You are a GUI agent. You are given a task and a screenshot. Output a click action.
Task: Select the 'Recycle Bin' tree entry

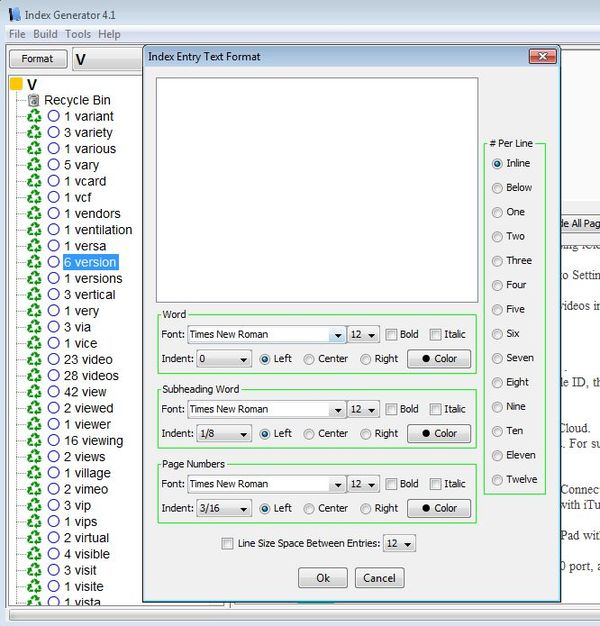(77, 100)
